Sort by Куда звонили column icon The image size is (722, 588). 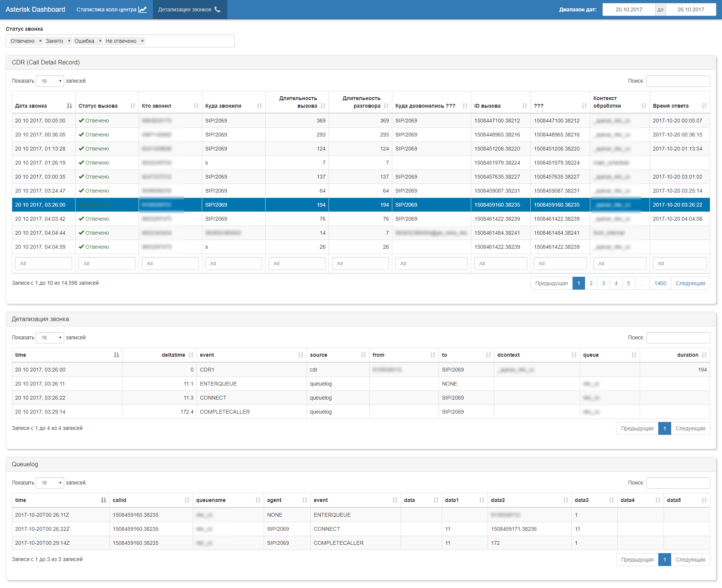(x=260, y=106)
